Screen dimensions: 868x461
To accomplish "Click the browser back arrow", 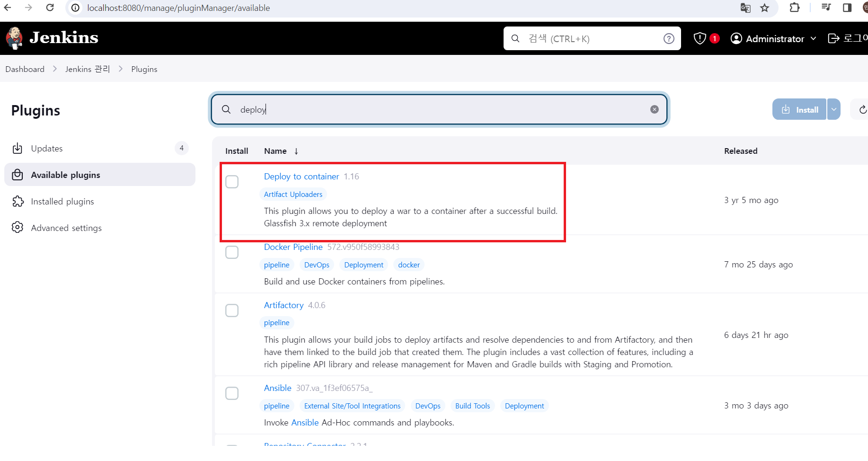I will [8, 8].
